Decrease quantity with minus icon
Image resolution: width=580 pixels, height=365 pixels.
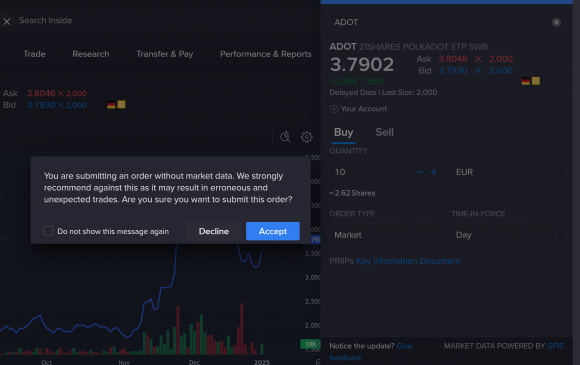(420, 172)
